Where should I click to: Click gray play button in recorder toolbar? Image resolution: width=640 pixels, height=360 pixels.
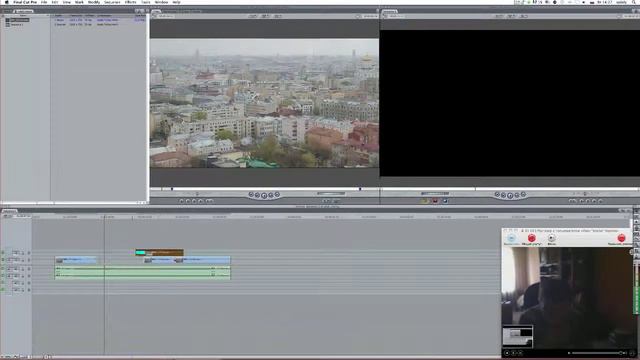(x=551, y=238)
